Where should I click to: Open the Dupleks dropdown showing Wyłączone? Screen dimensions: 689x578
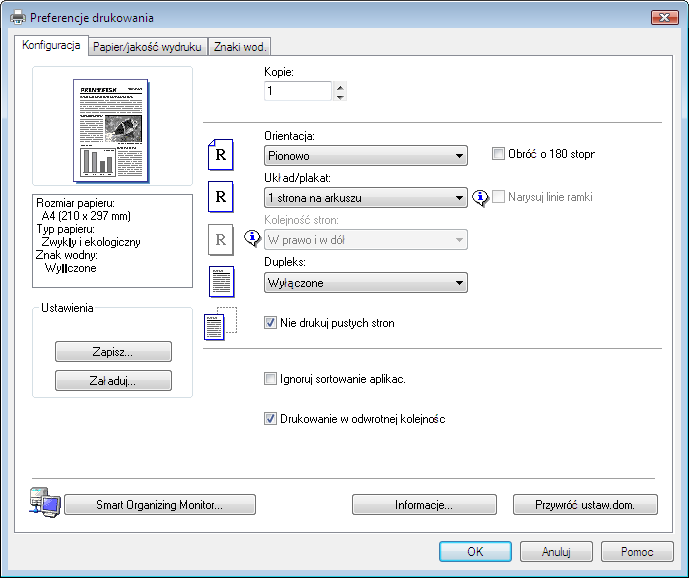366,283
